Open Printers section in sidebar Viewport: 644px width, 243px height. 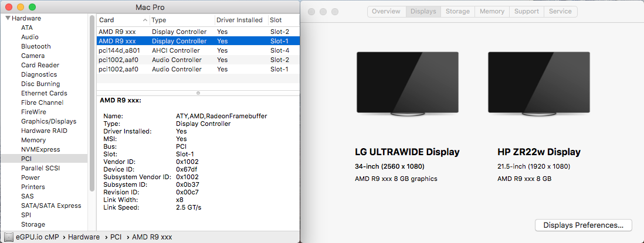33,187
